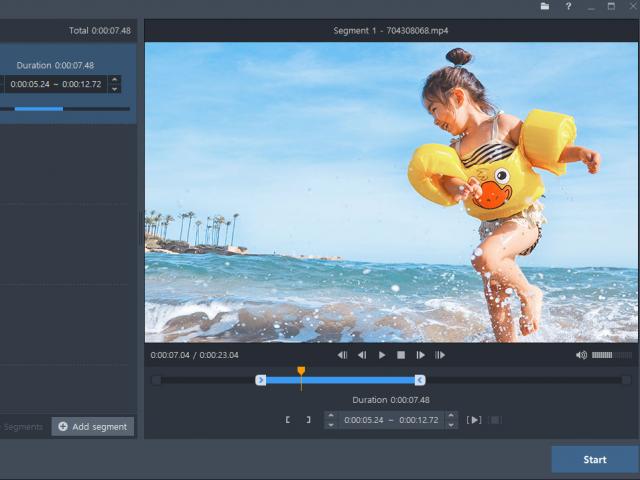The height and width of the screenshot is (480, 640).
Task: Click the end time stepper below timeline
Action: pos(451,420)
